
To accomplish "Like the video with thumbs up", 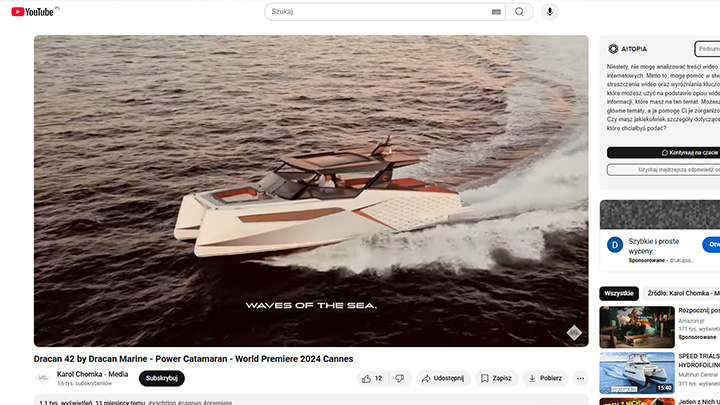I will pyautogui.click(x=372, y=379).
